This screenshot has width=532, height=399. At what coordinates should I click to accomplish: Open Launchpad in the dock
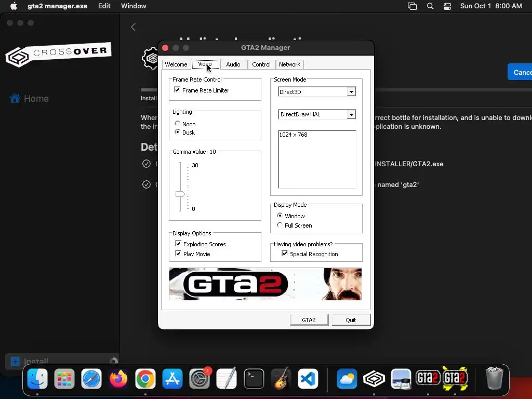click(x=64, y=379)
